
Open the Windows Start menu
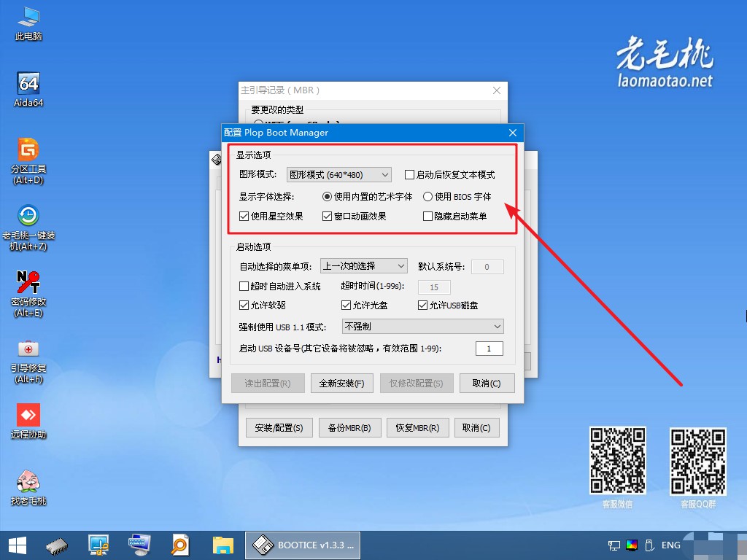(18, 545)
